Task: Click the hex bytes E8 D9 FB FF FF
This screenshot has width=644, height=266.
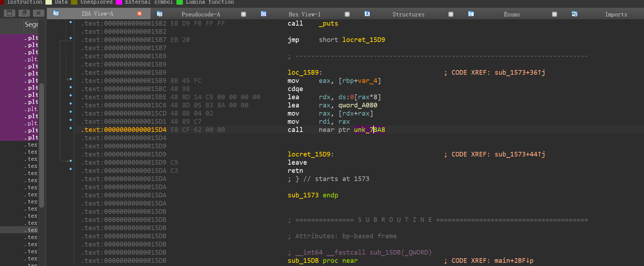Action: click(x=198, y=23)
